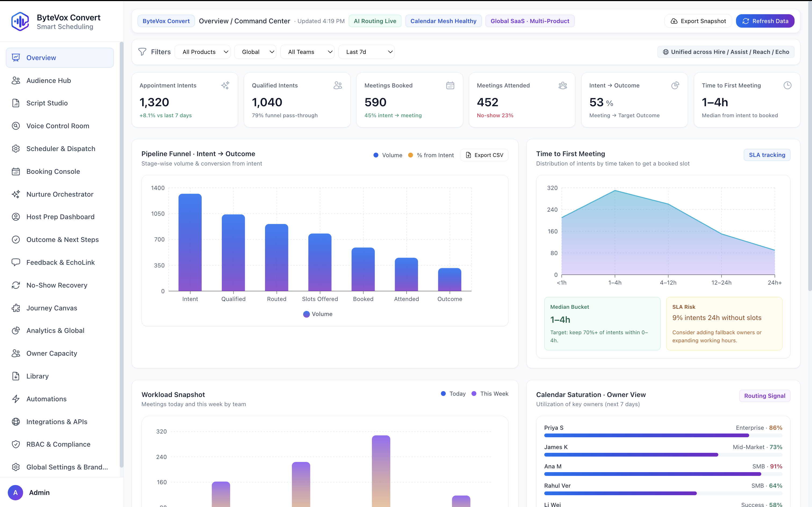812x507 pixels.
Task: Click the clock icon on Time to First Meeting card
Action: click(x=788, y=85)
